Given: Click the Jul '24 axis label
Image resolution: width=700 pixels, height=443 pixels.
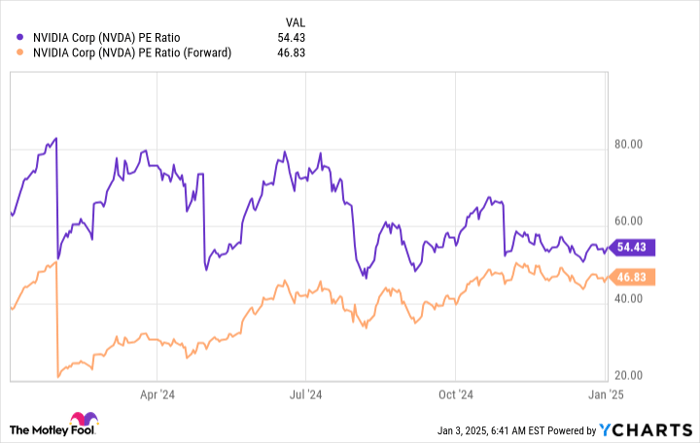Looking at the screenshot, I should (305, 394).
